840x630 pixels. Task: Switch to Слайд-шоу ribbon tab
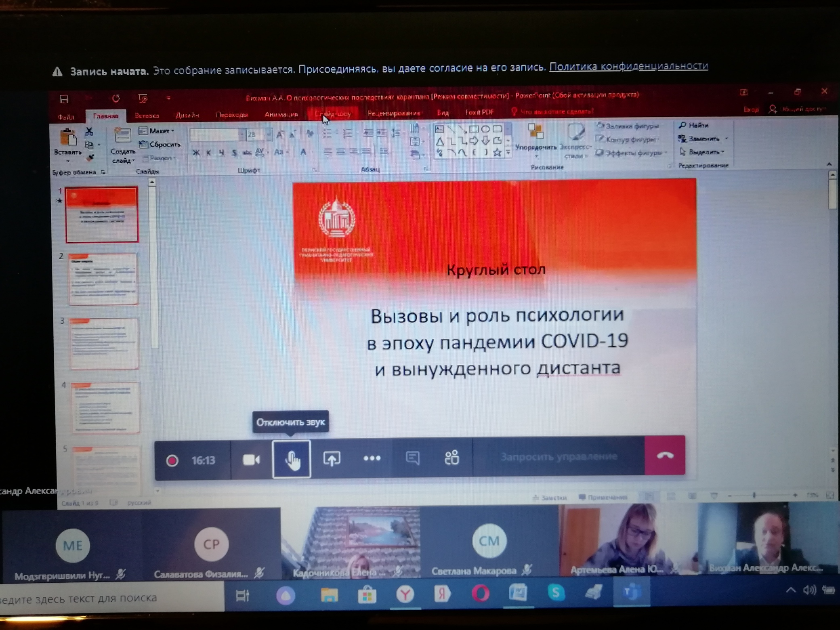(x=333, y=114)
